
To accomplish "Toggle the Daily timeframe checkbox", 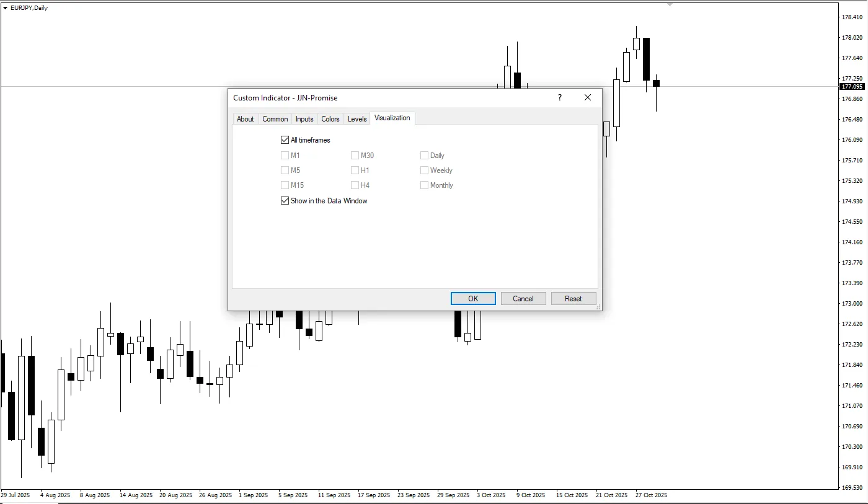I will point(425,156).
